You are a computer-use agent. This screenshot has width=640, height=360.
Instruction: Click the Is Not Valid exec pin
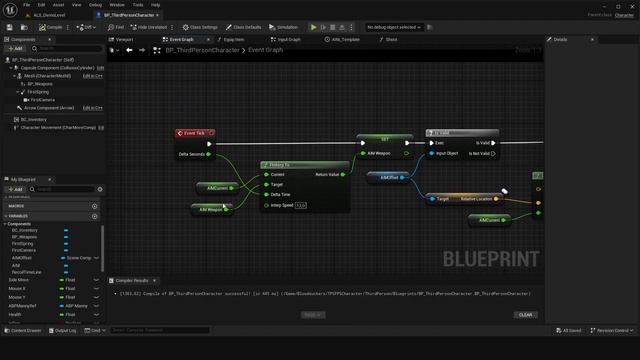tap(493, 153)
